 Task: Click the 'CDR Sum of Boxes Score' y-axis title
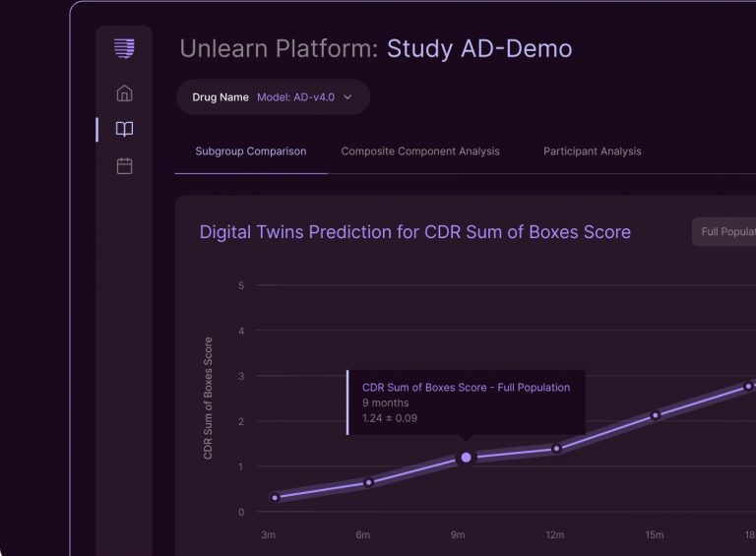208,398
